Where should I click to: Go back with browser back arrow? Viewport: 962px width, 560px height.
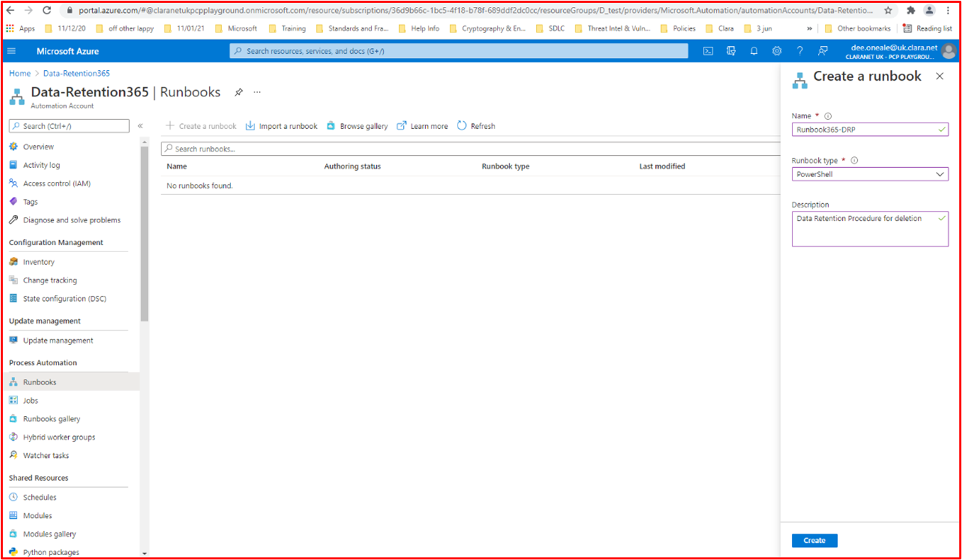click(10, 10)
